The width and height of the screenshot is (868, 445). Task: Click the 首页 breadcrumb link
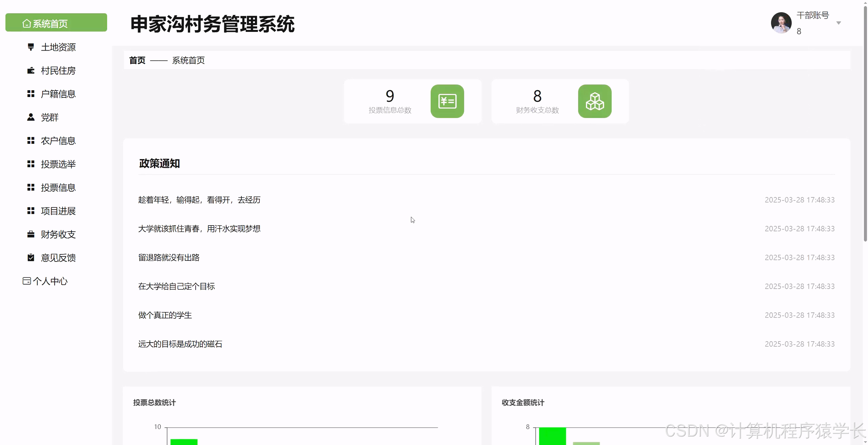coord(137,60)
